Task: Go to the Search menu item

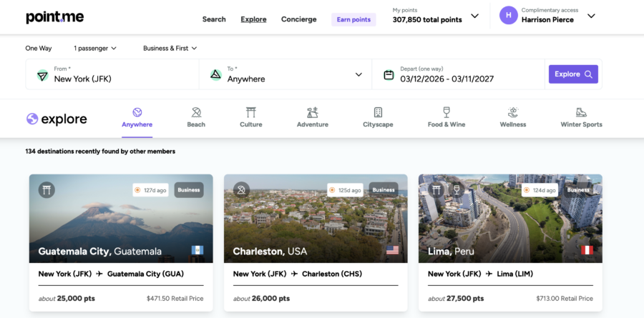Action: [x=214, y=19]
